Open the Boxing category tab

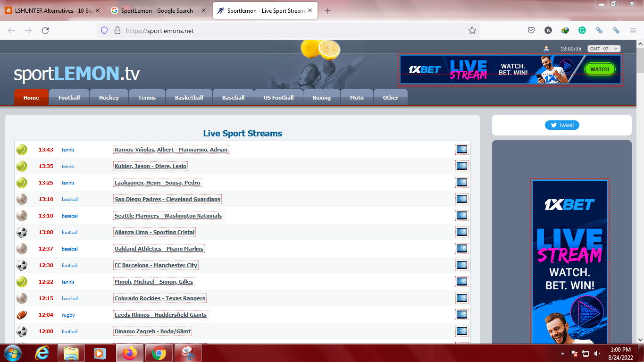click(321, 98)
